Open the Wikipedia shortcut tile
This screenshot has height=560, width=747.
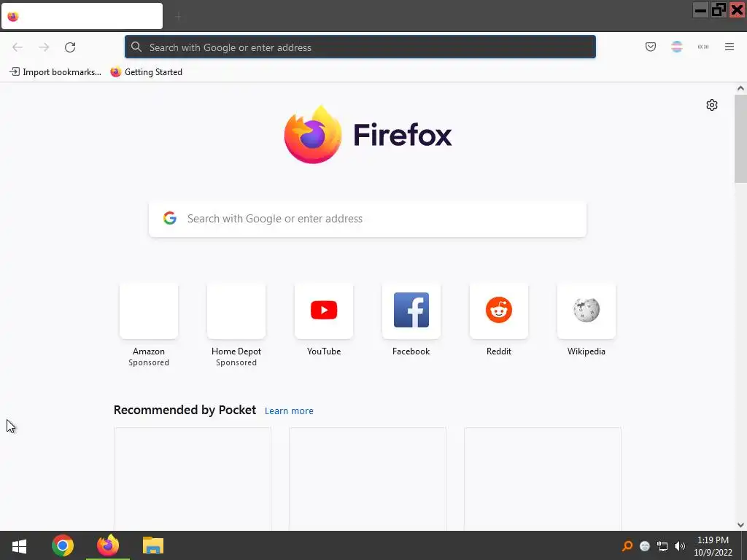coord(587,311)
